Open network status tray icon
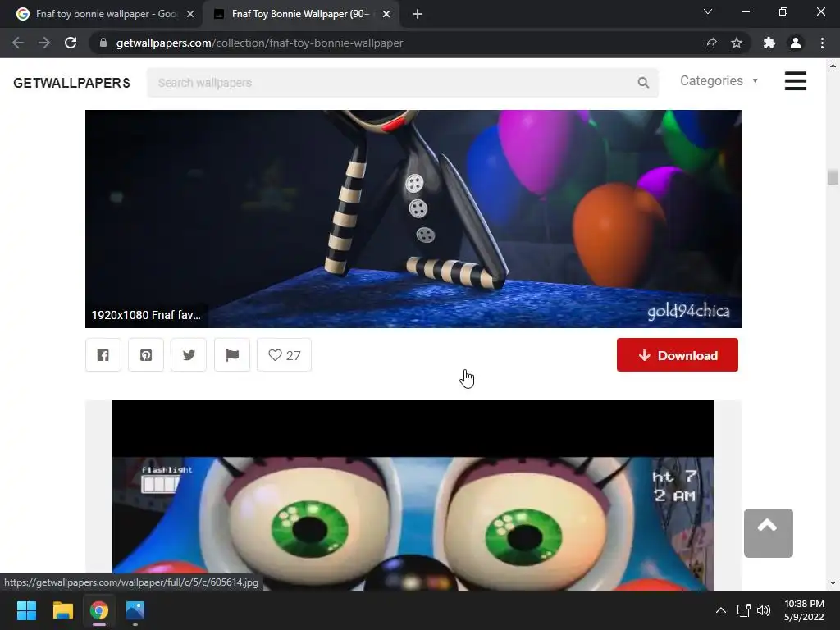Viewport: 840px width, 630px height. click(x=743, y=610)
